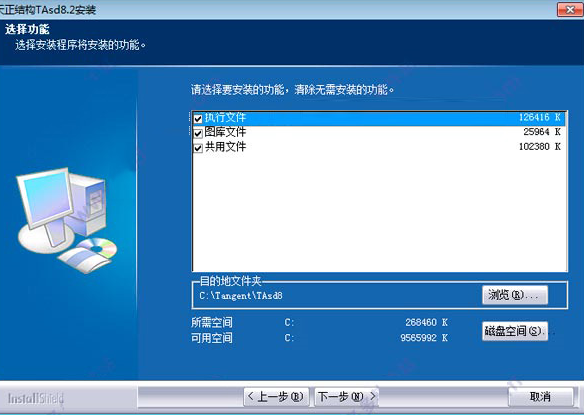Open the 磁盘空间(S) disk space button
This screenshot has width=584, height=415.
pos(515,331)
